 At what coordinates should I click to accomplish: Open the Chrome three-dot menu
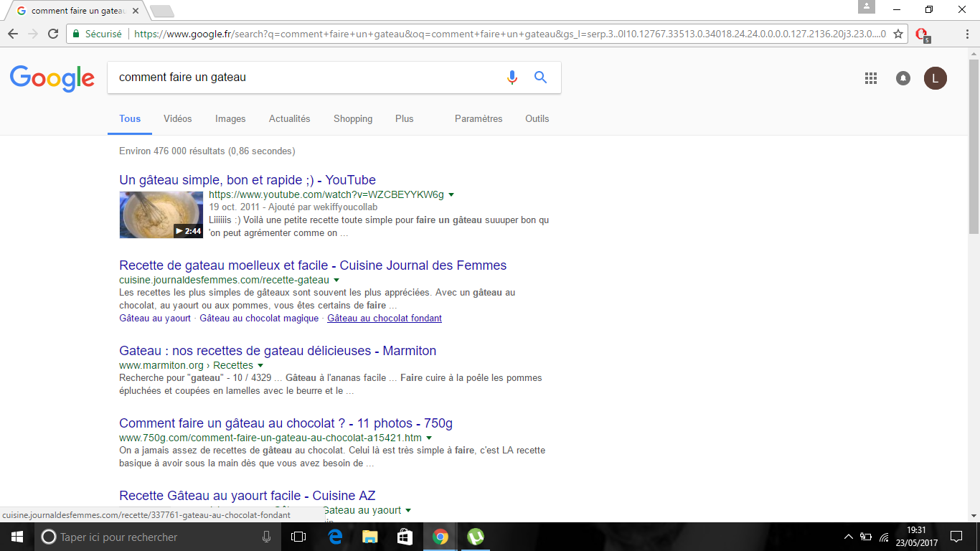coord(968,34)
